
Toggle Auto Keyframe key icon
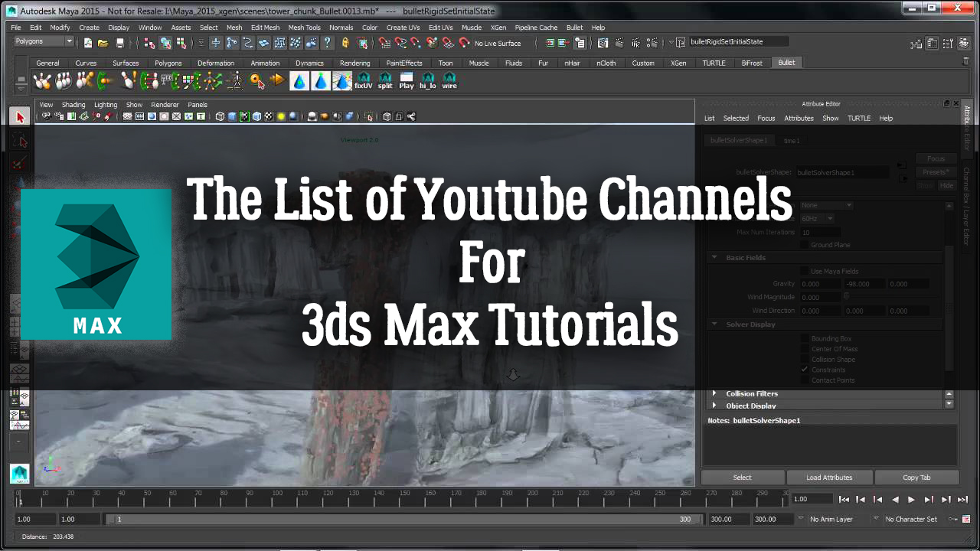click(x=954, y=519)
